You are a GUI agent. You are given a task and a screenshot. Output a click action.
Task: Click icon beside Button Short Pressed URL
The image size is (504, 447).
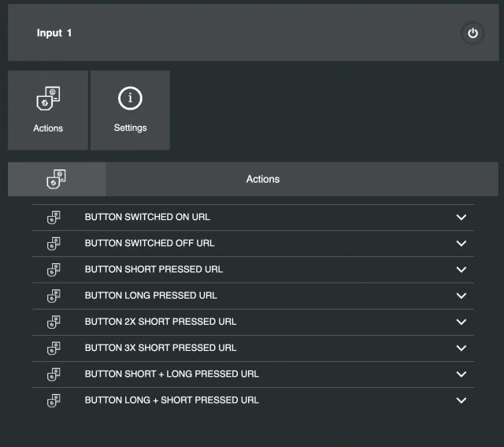tap(54, 270)
